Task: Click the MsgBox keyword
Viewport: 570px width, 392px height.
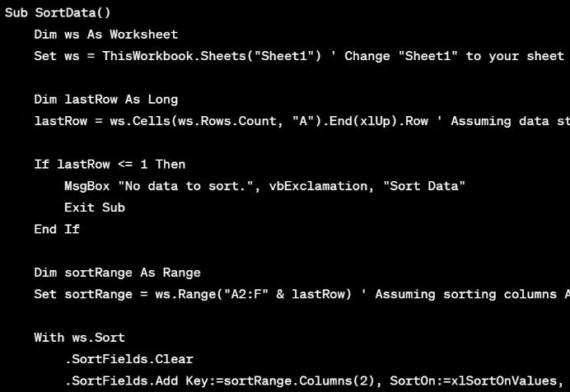Action: (x=86, y=186)
